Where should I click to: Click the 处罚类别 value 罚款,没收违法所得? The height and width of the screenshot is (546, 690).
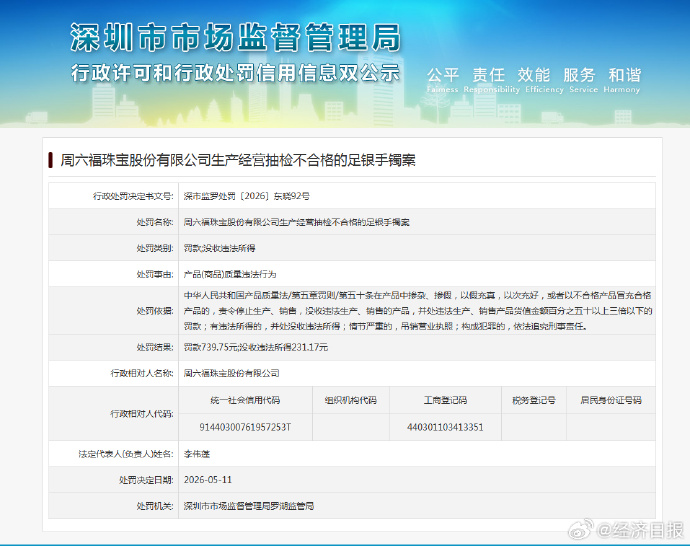[219, 248]
